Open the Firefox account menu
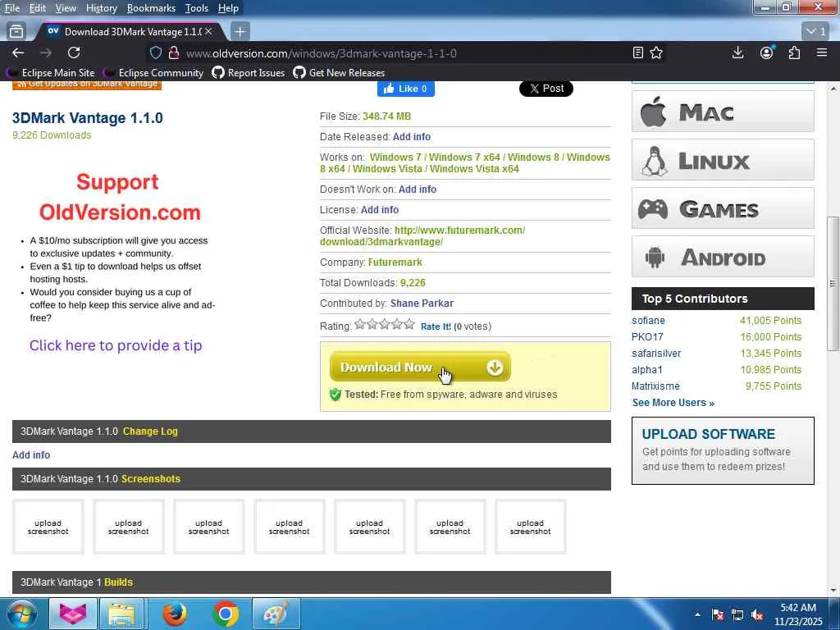Image resolution: width=840 pixels, height=630 pixels. point(767,53)
